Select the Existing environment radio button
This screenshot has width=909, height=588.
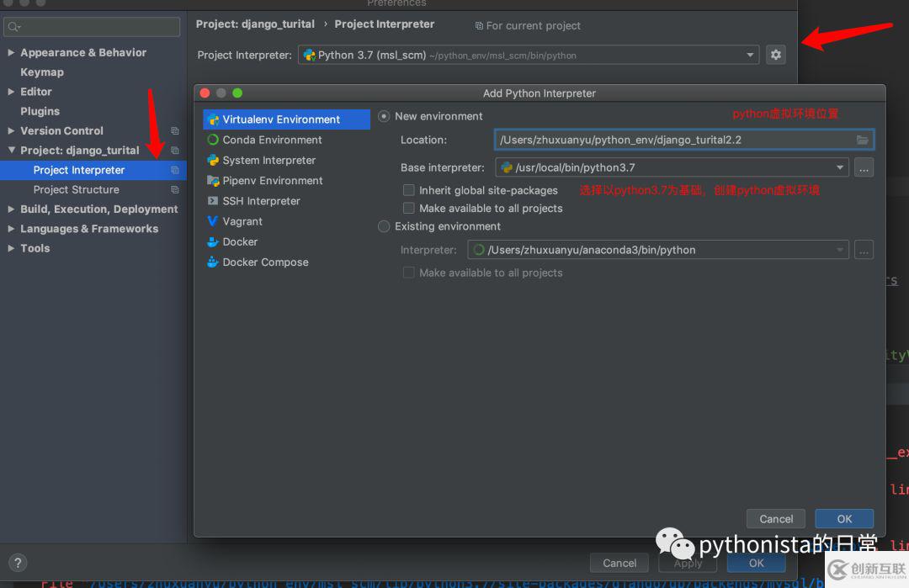tap(384, 226)
